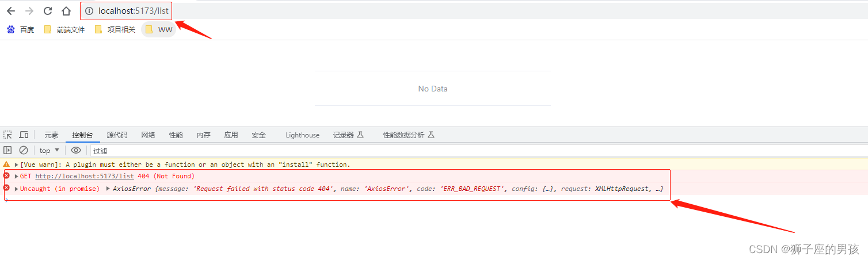Open the WW bookmark folder

pos(159,29)
